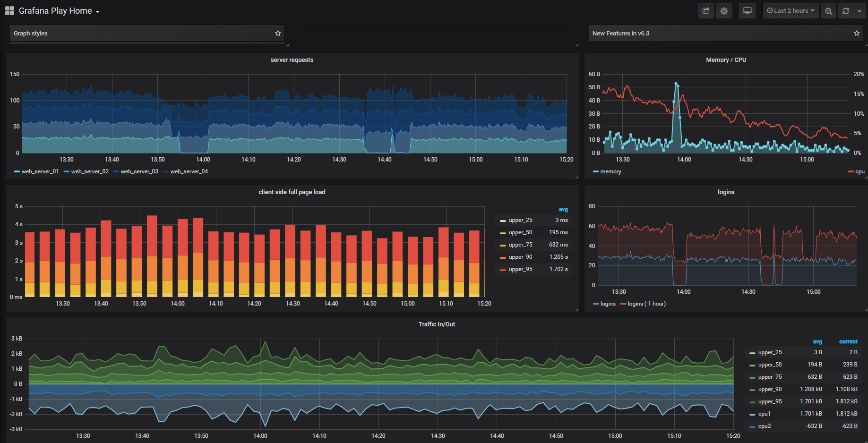Click the zoom out magnifier icon
The image size is (868, 443).
pos(828,11)
